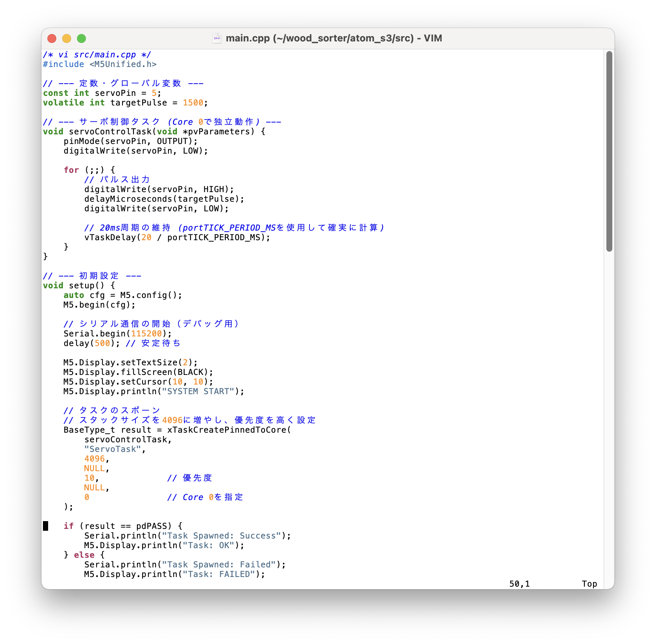This screenshot has height=644, width=656.
Task: Close the VIM window with red button
Action: [x=52, y=38]
